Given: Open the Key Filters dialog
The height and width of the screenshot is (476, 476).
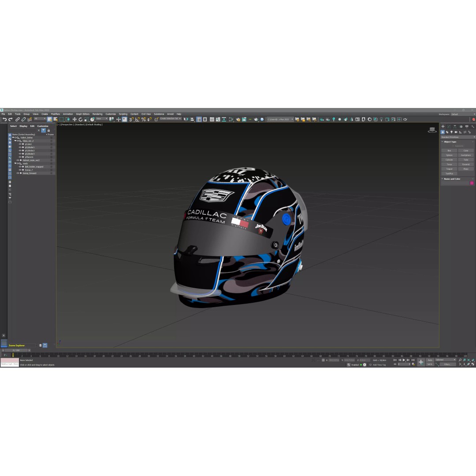Looking at the screenshot, I should 447,364.
